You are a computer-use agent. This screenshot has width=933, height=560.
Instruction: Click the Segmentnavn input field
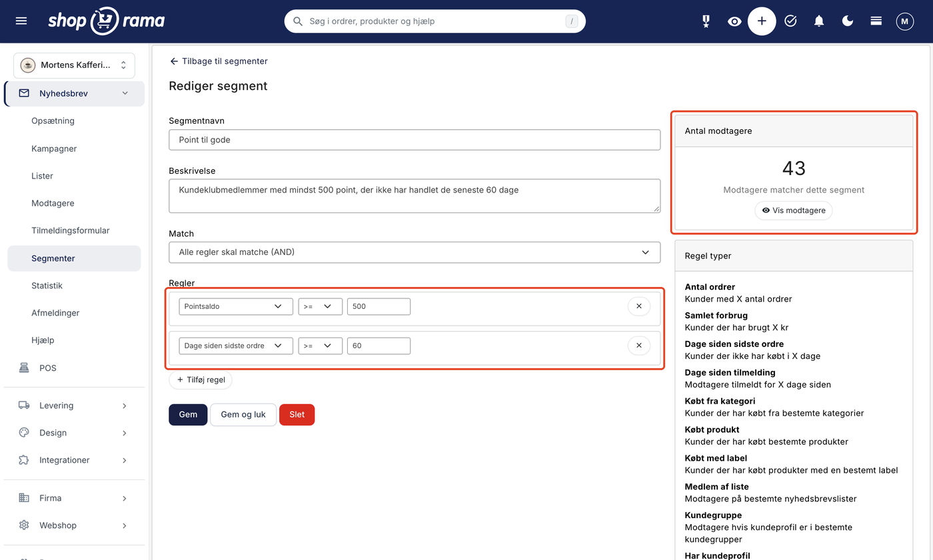point(415,140)
